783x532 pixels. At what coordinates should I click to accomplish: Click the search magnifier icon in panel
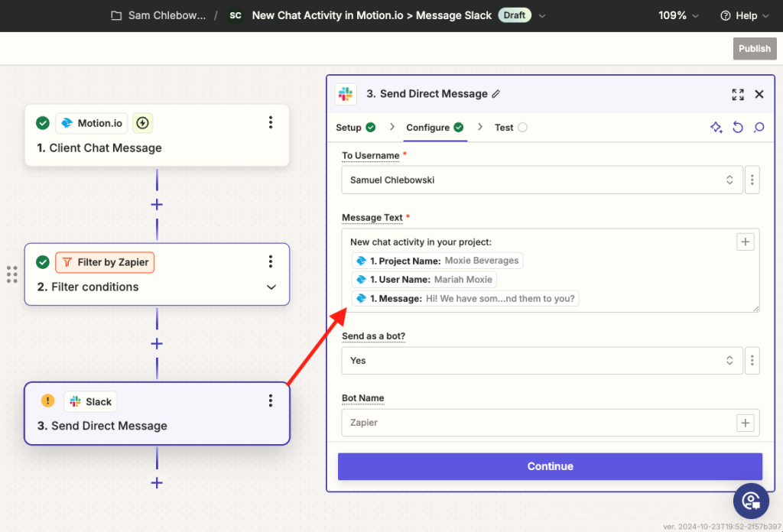click(x=759, y=127)
